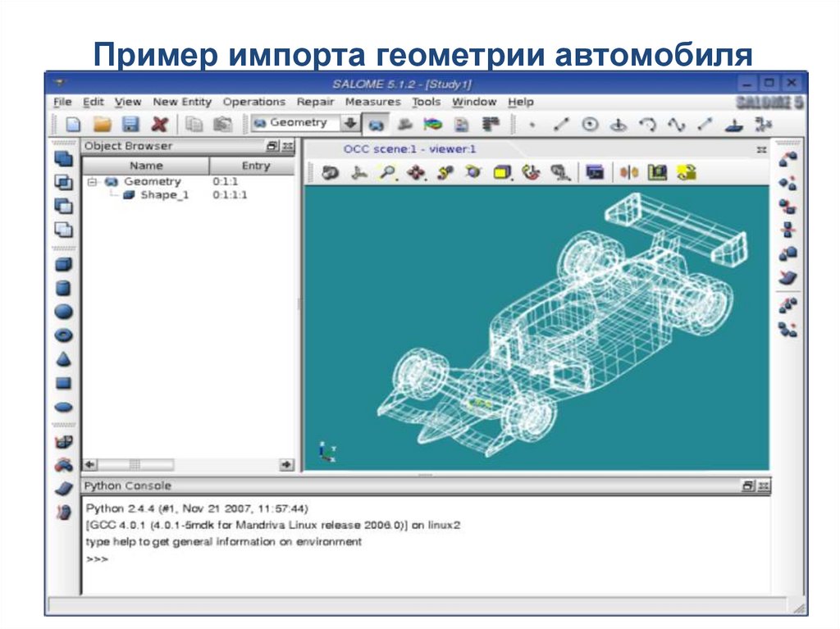Activate the zoom magnifier in viewer toolbar
This screenshot has height=629, width=840.
pyautogui.click(x=386, y=172)
